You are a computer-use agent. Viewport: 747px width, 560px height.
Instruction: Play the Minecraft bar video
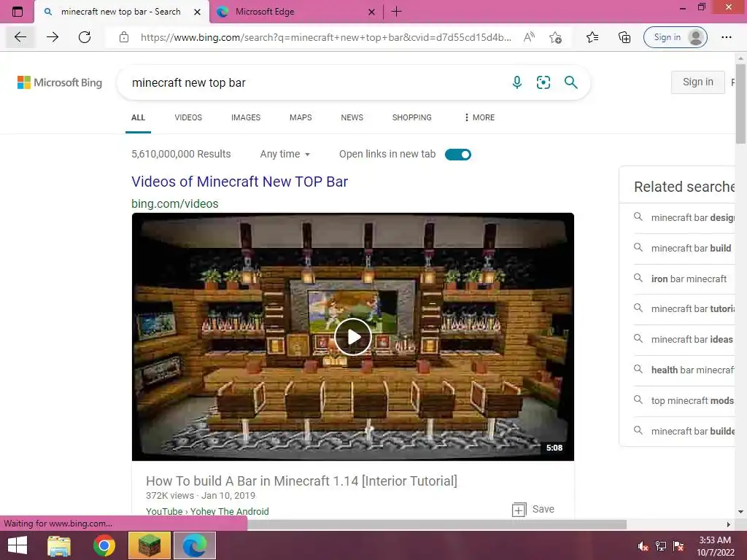[353, 337]
